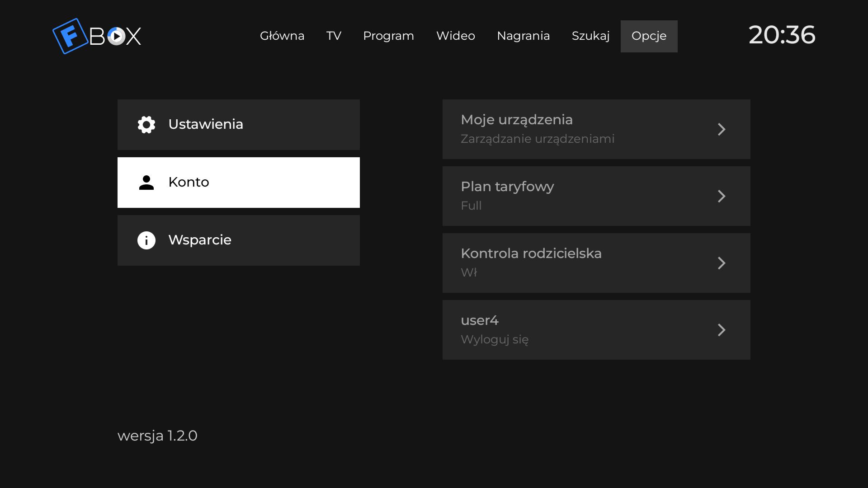The image size is (868, 488).
Task: Open the Ustawienia settings category
Action: pyautogui.click(x=239, y=125)
